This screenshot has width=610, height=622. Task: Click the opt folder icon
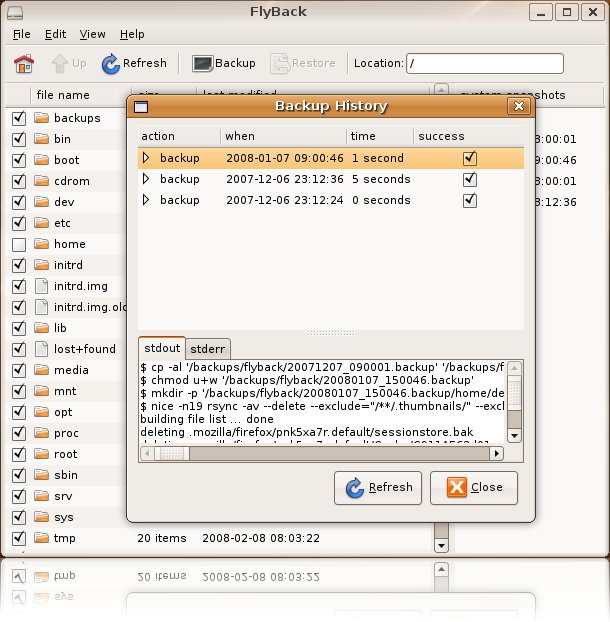(x=41, y=412)
